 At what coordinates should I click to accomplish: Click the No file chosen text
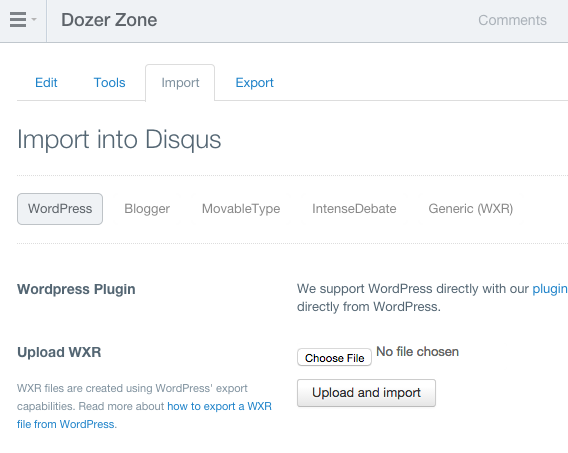tap(418, 352)
